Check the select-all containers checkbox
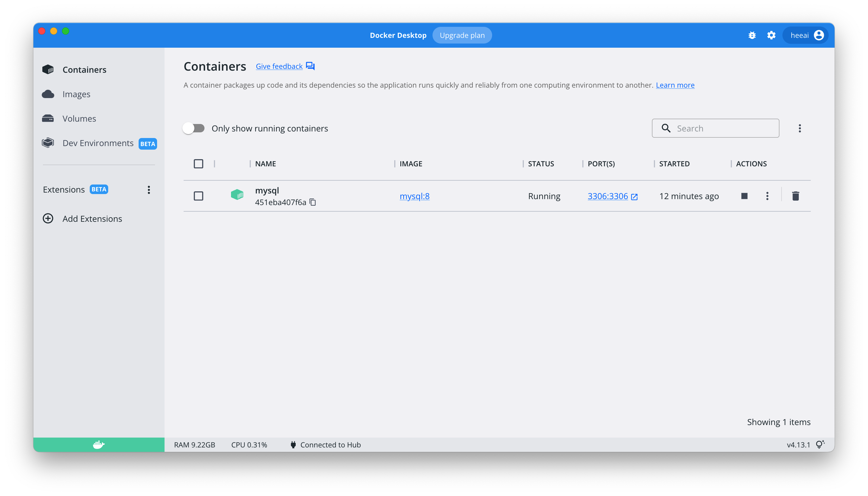 click(199, 164)
